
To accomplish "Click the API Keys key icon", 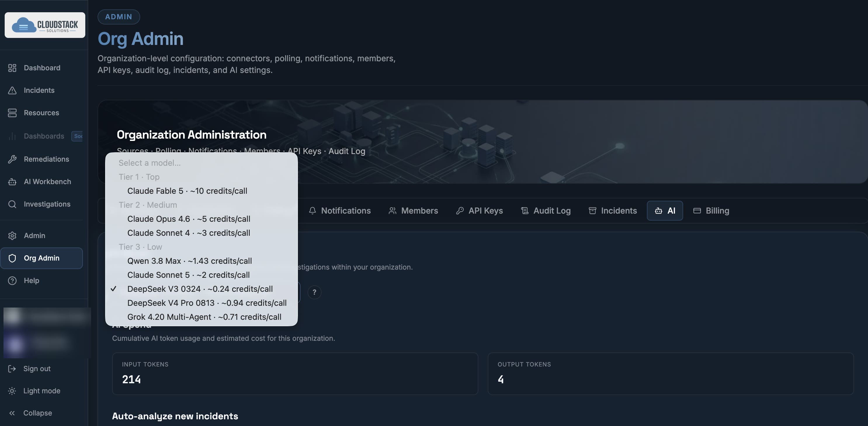I will pos(460,211).
